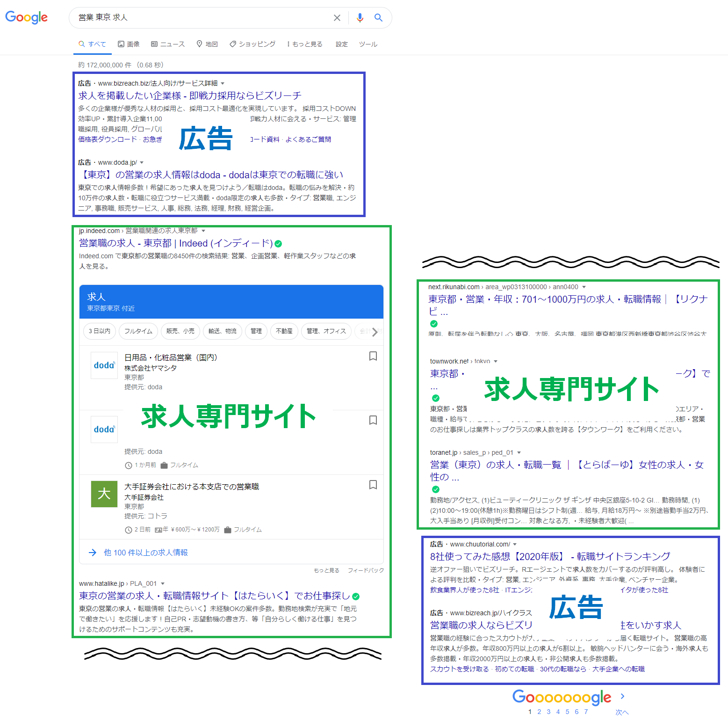
Task: Toggle the 管理 filter chip
Action: 256,331
